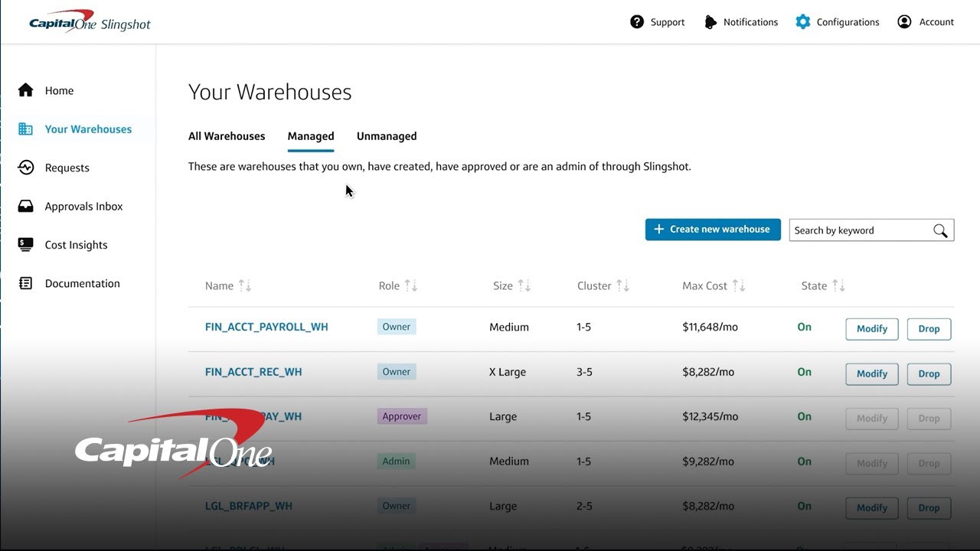Click the Home house icon in sidebar
The image size is (980, 551).
pos(26,90)
